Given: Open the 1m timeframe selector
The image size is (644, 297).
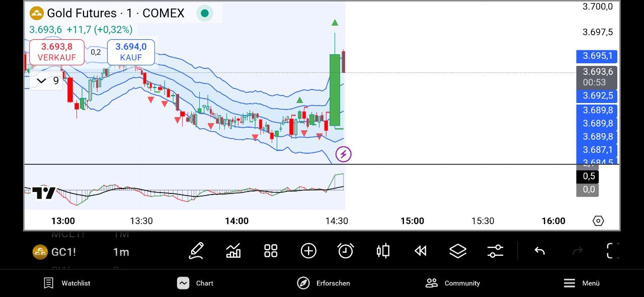Looking at the screenshot, I should click(x=121, y=252).
